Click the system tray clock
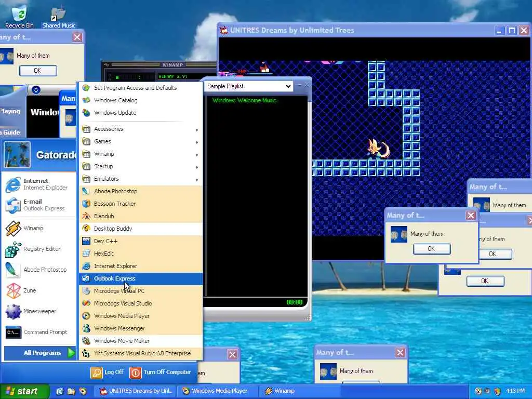This screenshot has height=399, width=532. [x=515, y=391]
